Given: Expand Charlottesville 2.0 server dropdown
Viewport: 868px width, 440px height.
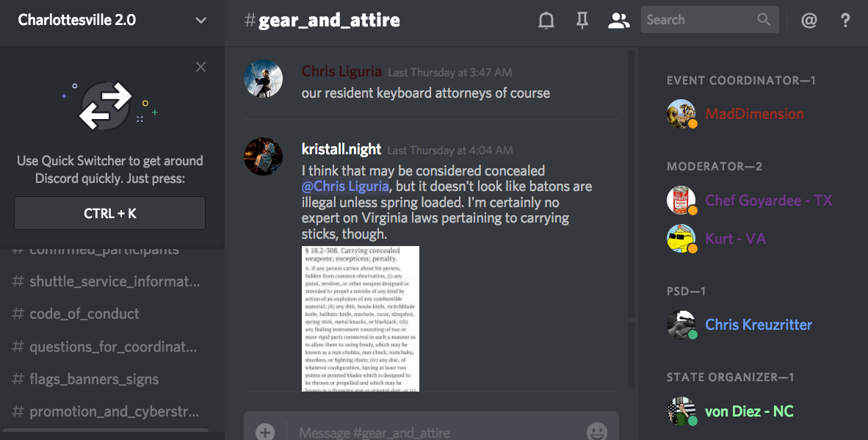Looking at the screenshot, I should point(200,21).
